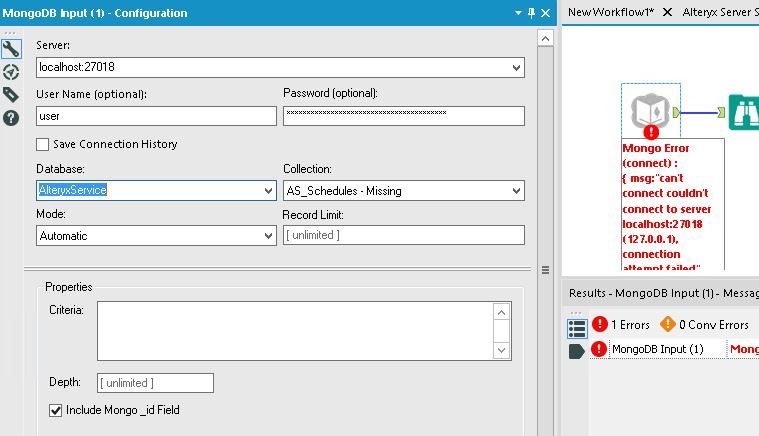Select the Browse binoculars tool on canvas
The height and width of the screenshot is (436, 759).
[x=744, y=112]
